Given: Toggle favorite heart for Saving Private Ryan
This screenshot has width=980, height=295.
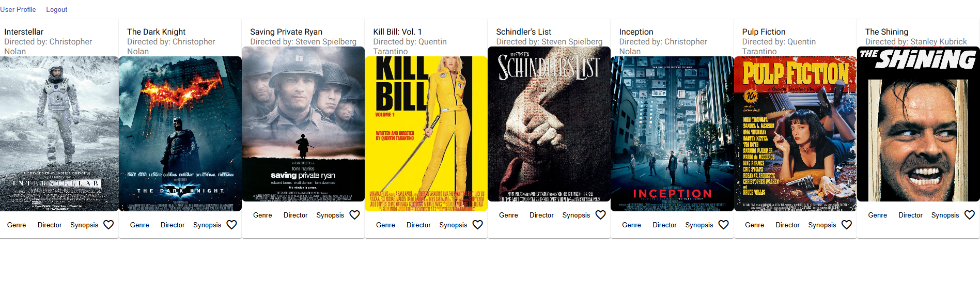Looking at the screenshot, I should click(354, 215).
